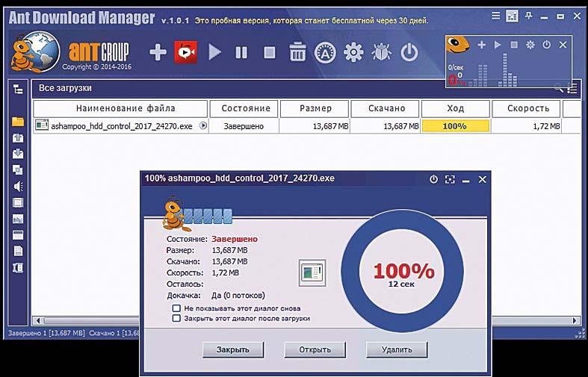Viewport: 588px width, 377px height.
Task: Select the audio category speaker icon in sidebar
Action: click(x=18, y=186)
